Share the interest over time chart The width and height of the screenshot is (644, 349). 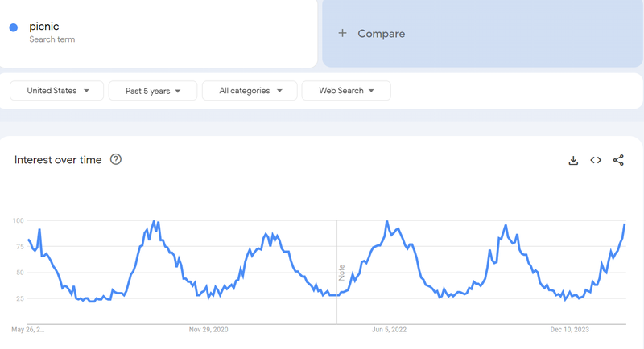coord(618,160)
